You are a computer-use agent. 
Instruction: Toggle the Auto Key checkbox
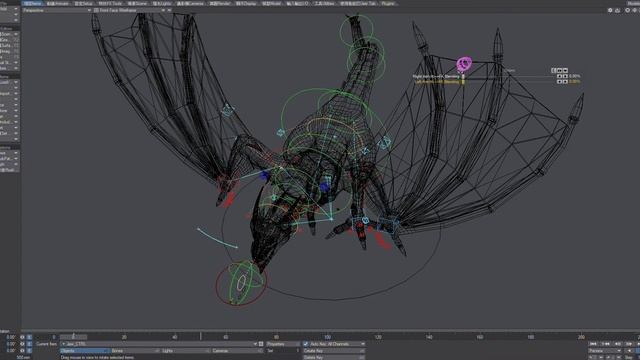[306, 344]
